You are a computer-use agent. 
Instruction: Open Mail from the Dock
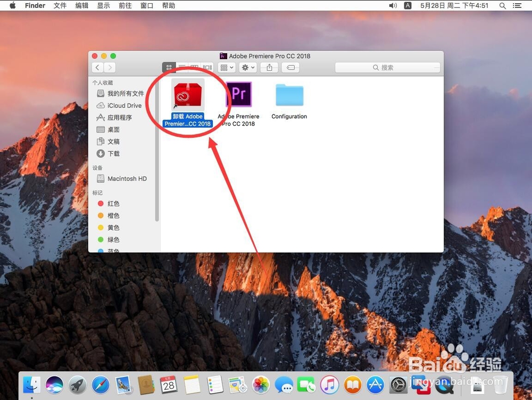[x=123, y=385]
